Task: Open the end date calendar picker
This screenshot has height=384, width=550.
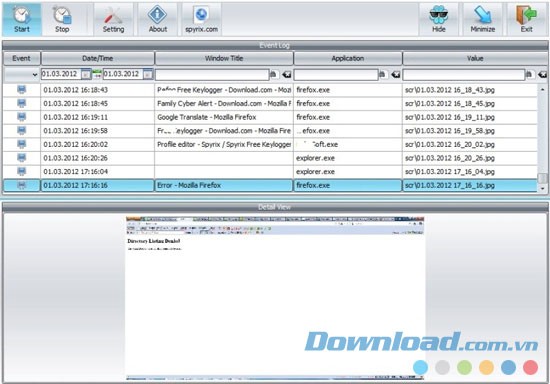Action: click(x=148, y=74)
